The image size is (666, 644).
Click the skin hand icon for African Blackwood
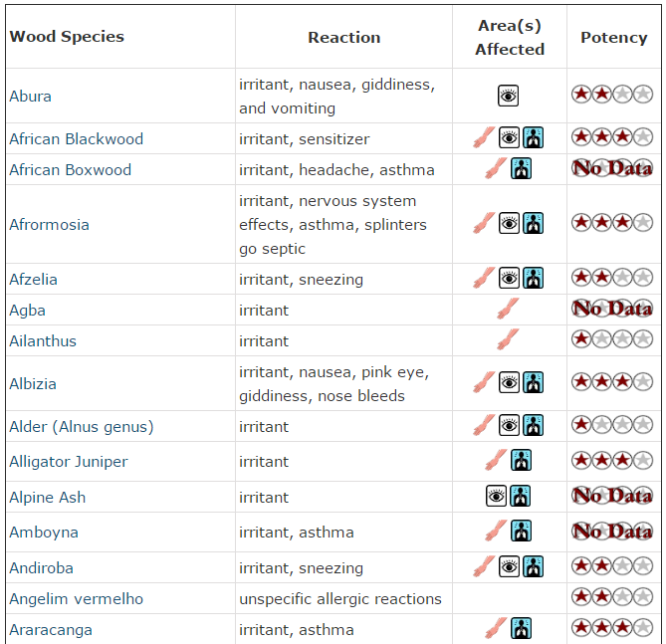[x=484, y=137]
